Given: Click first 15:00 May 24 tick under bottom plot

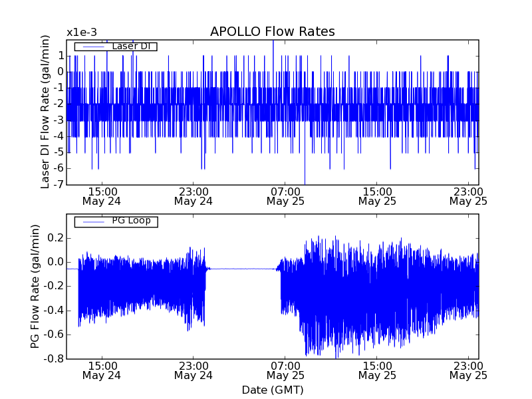Looking at the screenshot, I should pyautogui.click(x=101, y=370).
